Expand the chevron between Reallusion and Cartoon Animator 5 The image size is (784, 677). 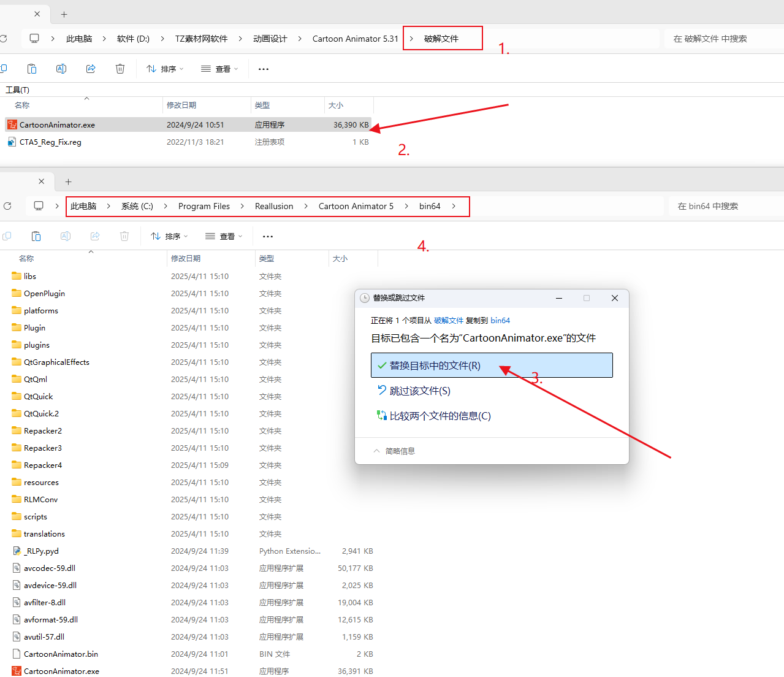[x=306, y=206]
